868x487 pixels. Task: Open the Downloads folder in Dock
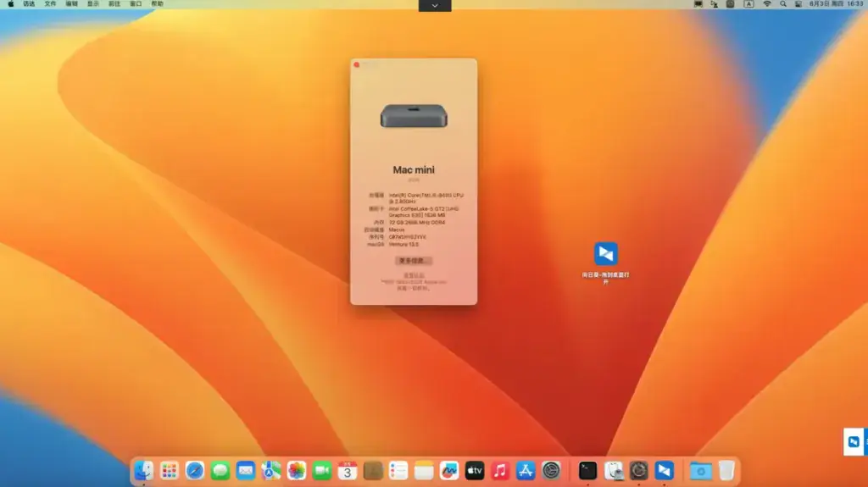click(701, 470)
